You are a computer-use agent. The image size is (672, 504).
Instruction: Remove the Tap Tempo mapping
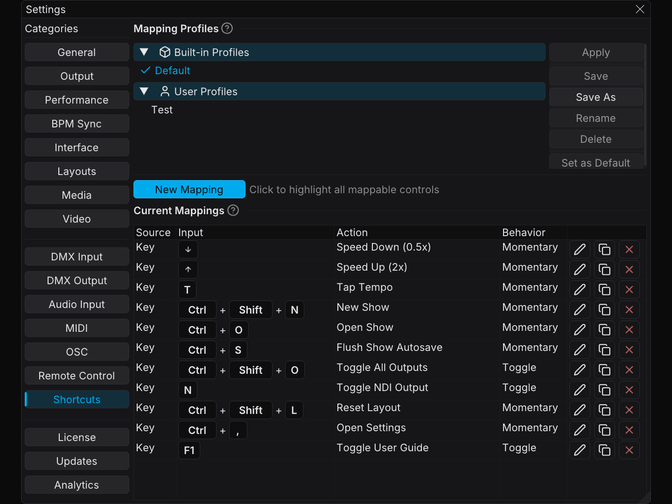click(x=629, y=290)
